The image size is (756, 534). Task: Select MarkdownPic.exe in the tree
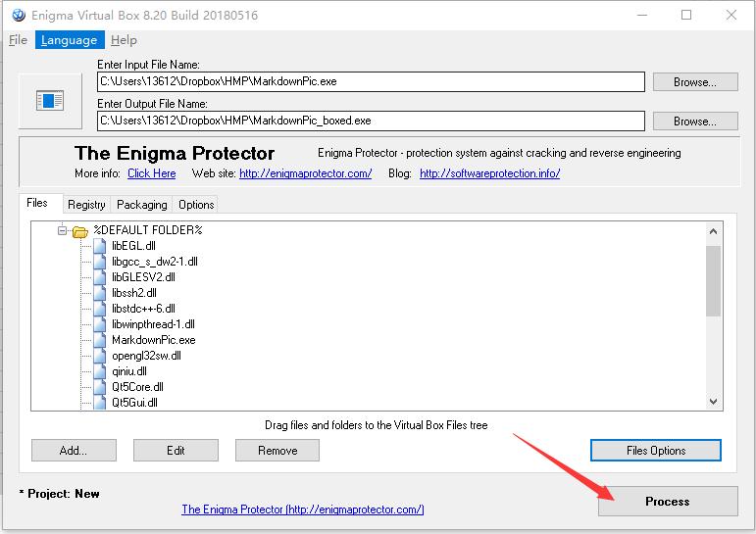[154, 340]
